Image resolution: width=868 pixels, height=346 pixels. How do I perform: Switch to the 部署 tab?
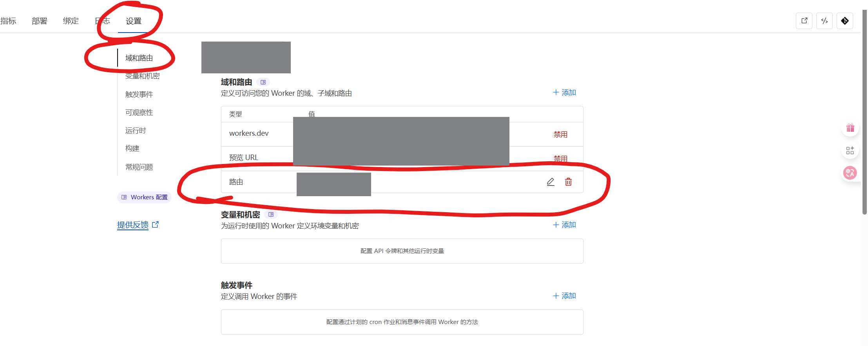tap(40, 21)
